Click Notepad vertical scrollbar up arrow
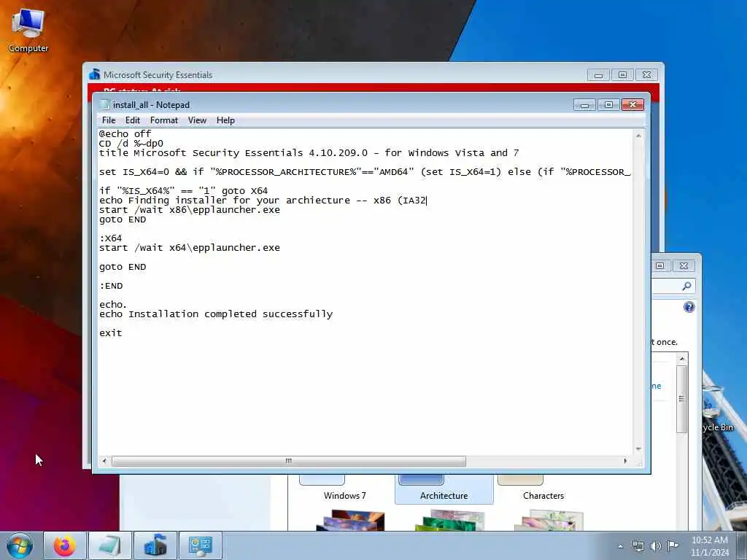The width and height of the screenshot is (747, 560). (638, 136)
